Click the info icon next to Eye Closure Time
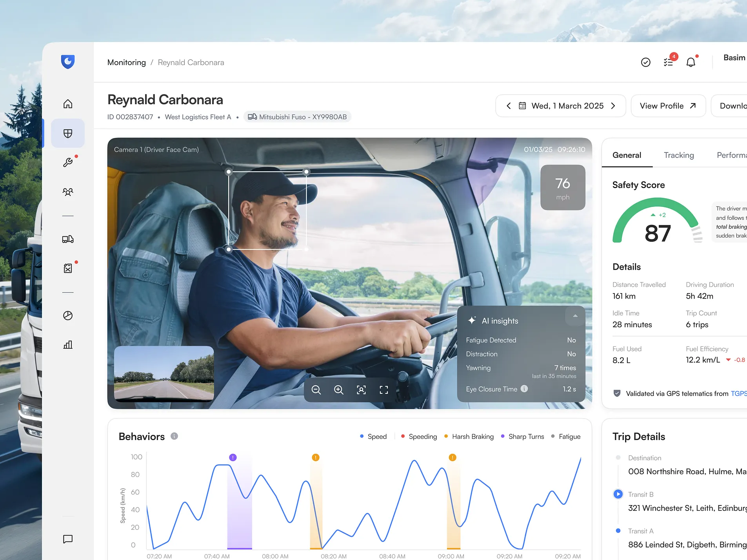 [x=524, y=389]
